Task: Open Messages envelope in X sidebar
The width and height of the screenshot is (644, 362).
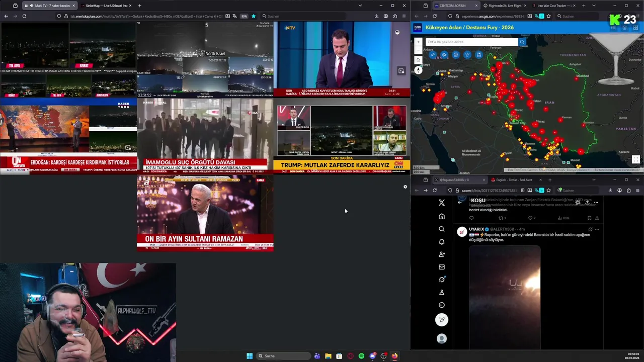Action: [442, 267]
